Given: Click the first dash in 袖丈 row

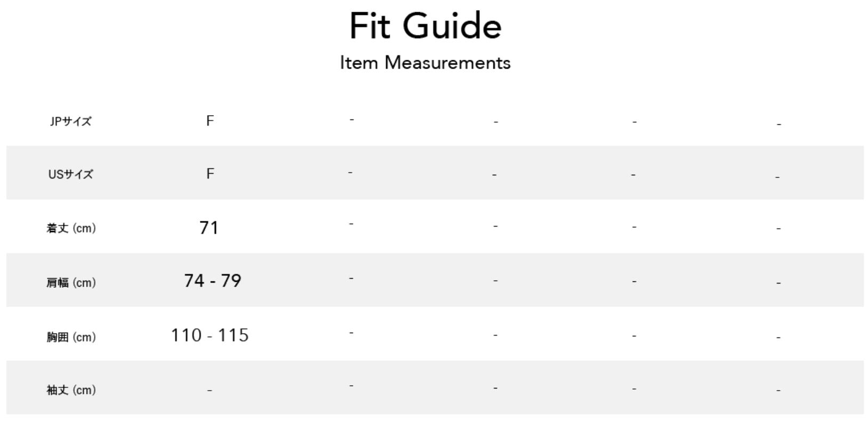Looking at the screenshot, I should point(210,391).
